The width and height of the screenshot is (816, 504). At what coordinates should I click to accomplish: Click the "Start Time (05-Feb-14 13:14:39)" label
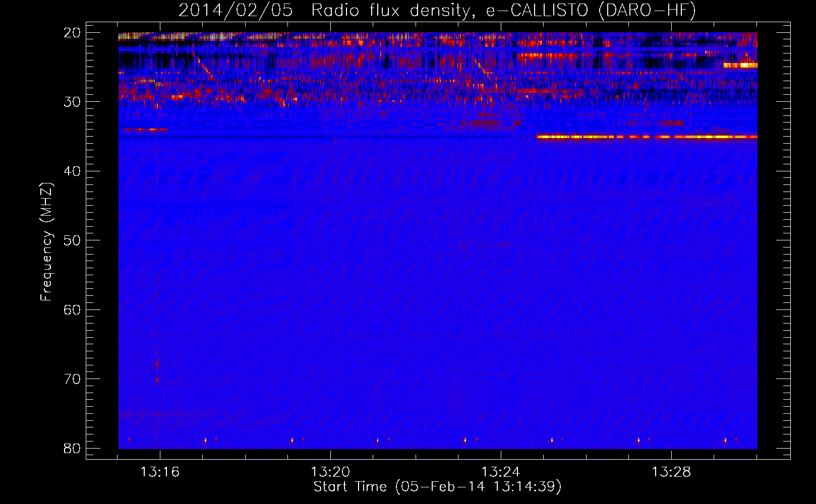[437, 487]
